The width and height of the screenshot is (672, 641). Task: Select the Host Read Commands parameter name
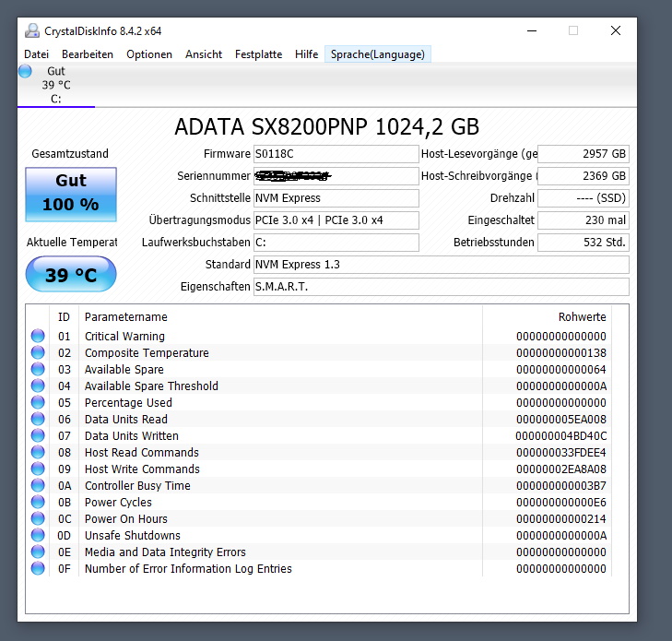click(142, 452)
